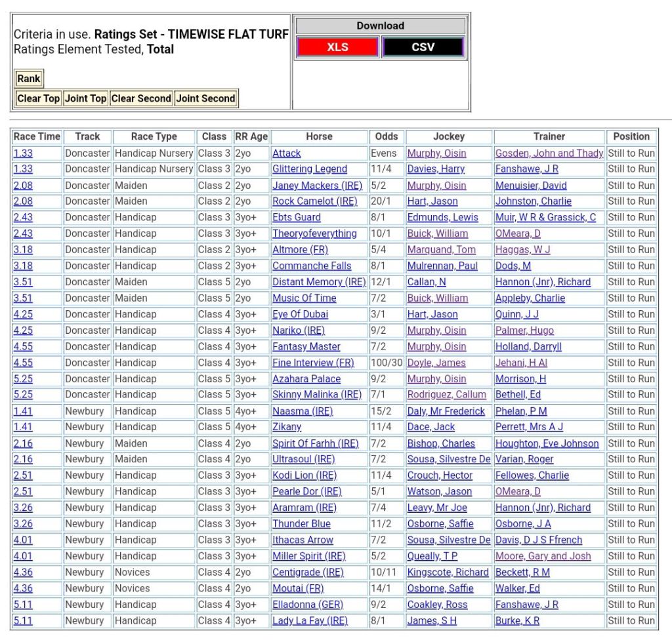
Task: Click the Clear Second filter button
Action: [141, 98]
